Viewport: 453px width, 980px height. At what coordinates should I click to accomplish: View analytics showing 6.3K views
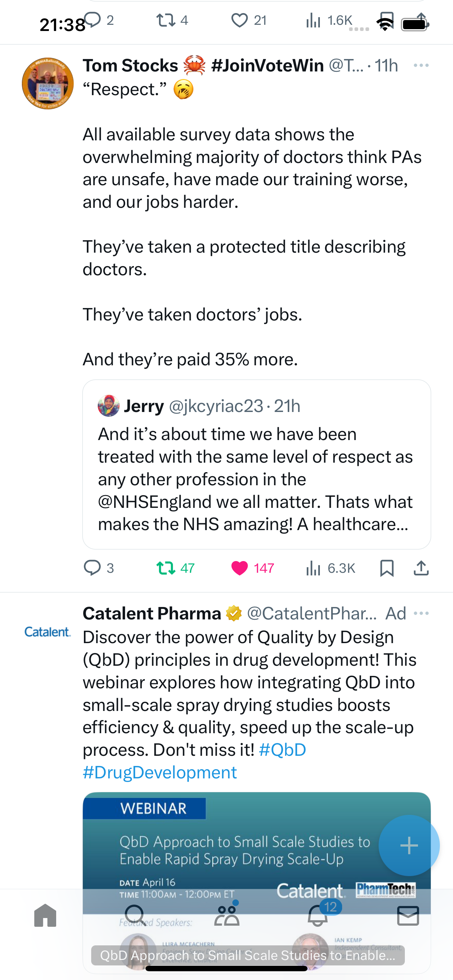(x=330, y=568)
